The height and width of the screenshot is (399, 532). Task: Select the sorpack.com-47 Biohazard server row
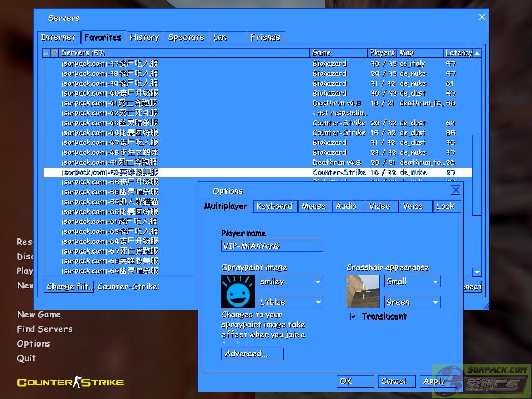pos(258,142)
